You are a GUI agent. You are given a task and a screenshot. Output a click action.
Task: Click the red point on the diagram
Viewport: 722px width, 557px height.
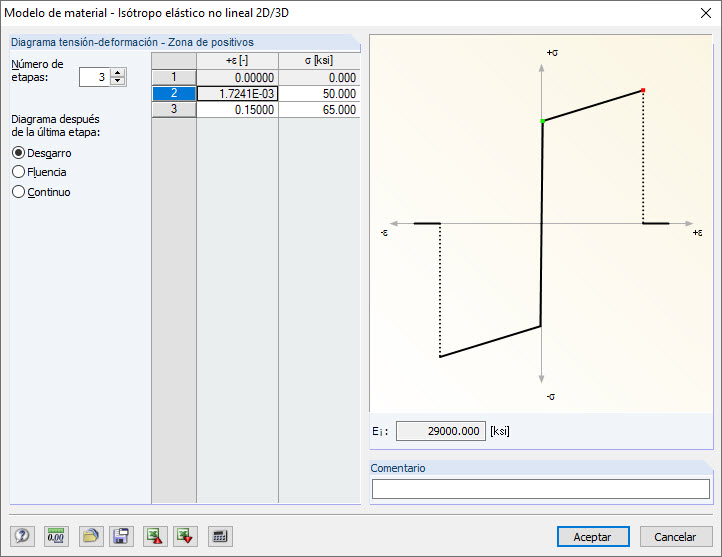(x=643, y=90)
